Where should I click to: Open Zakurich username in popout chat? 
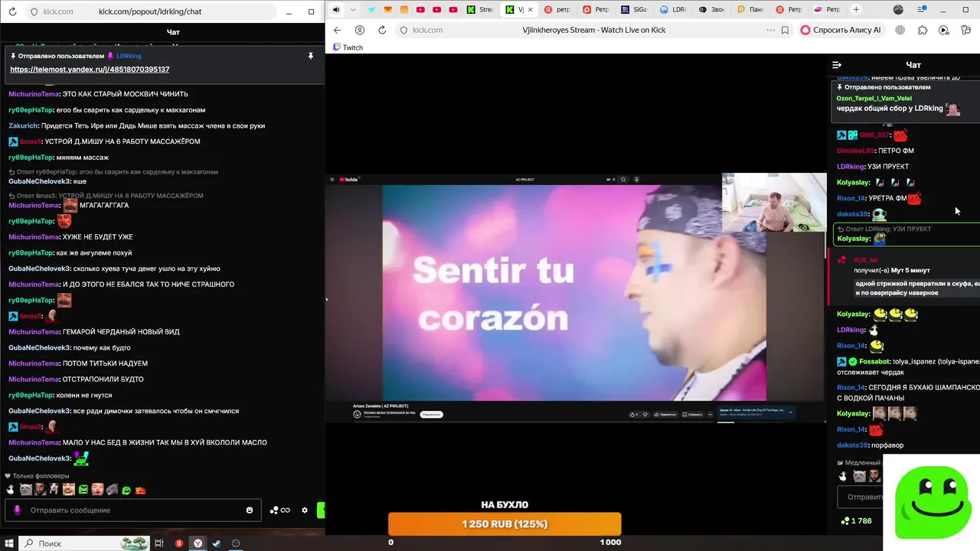[x=24, y=126]
